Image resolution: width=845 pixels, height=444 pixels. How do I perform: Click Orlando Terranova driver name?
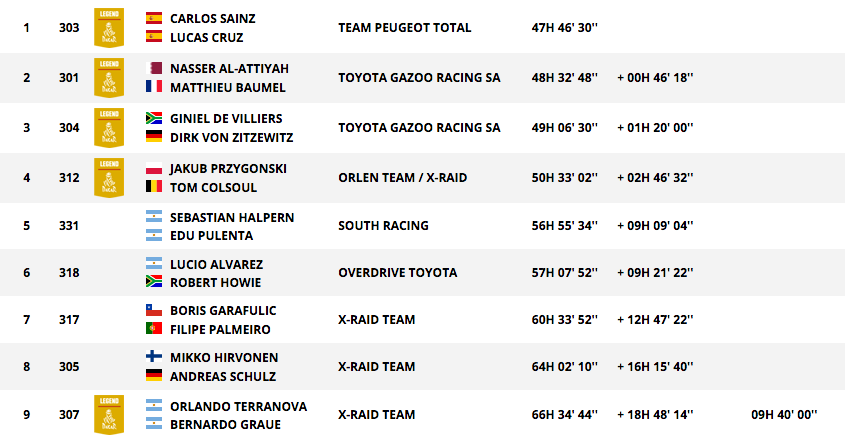pyautogui.click(x=239, y=407)
